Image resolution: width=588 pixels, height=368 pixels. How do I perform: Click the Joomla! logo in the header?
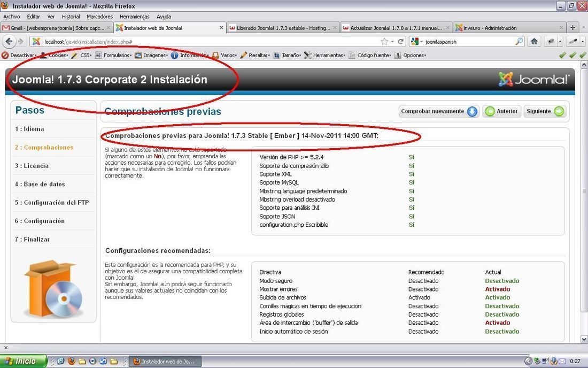pyautogui.click(x=534, y=79)
